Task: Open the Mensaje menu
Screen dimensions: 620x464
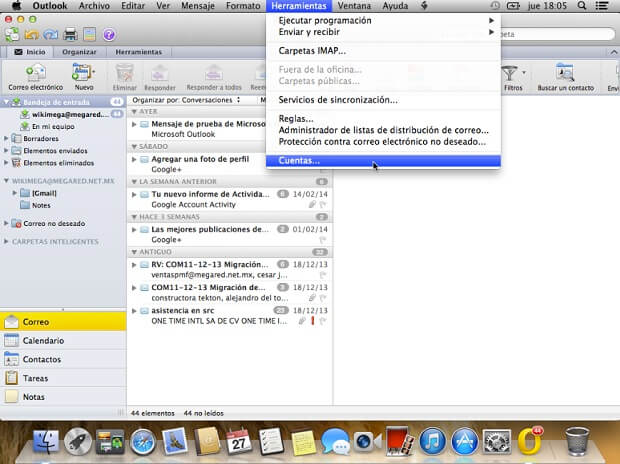Action: click(x=198, y=6)
